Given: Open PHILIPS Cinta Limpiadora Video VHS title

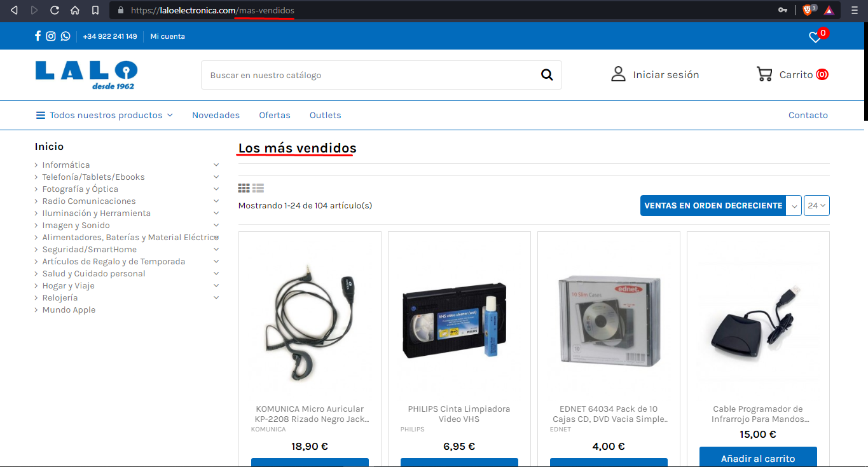Looking at the screenshot, I should (459, 414).
